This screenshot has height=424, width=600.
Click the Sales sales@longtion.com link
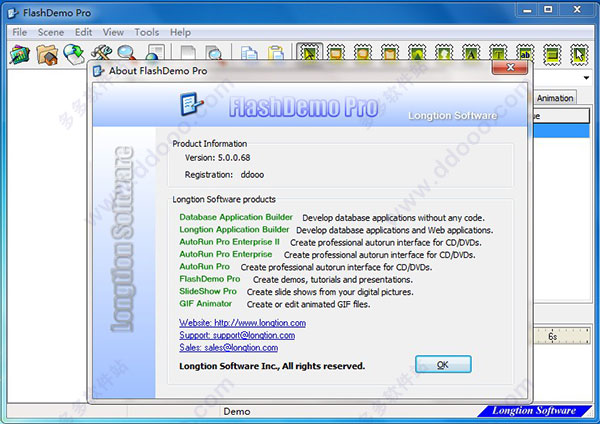coord(229,347)
